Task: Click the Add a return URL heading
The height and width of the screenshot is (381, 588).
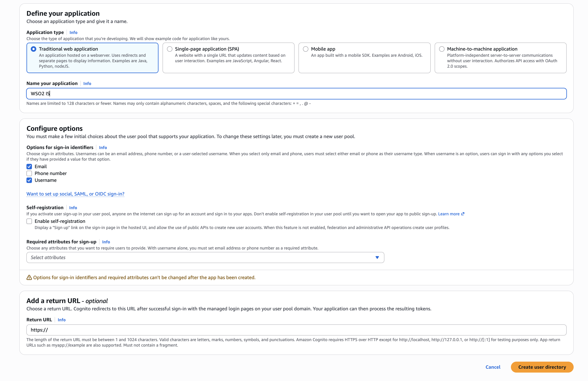Action: point(67,301)
